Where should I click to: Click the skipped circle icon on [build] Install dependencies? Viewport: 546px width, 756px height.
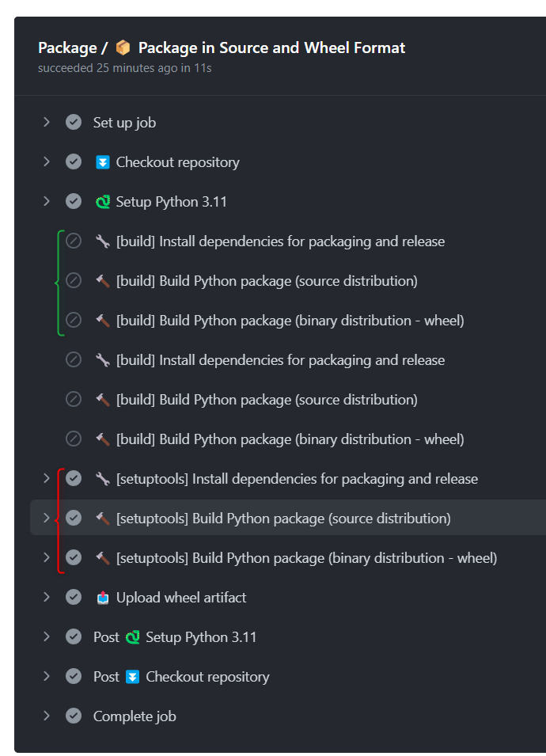[74, 241]
